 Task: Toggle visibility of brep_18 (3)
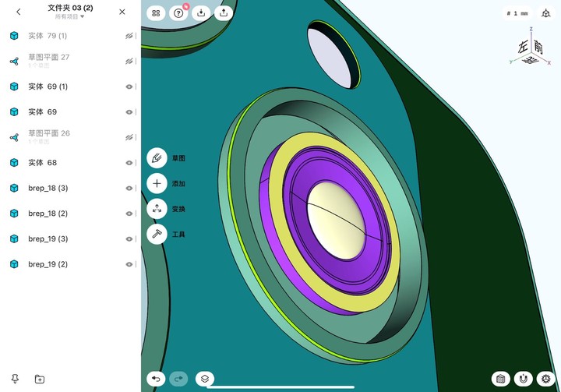129,188
